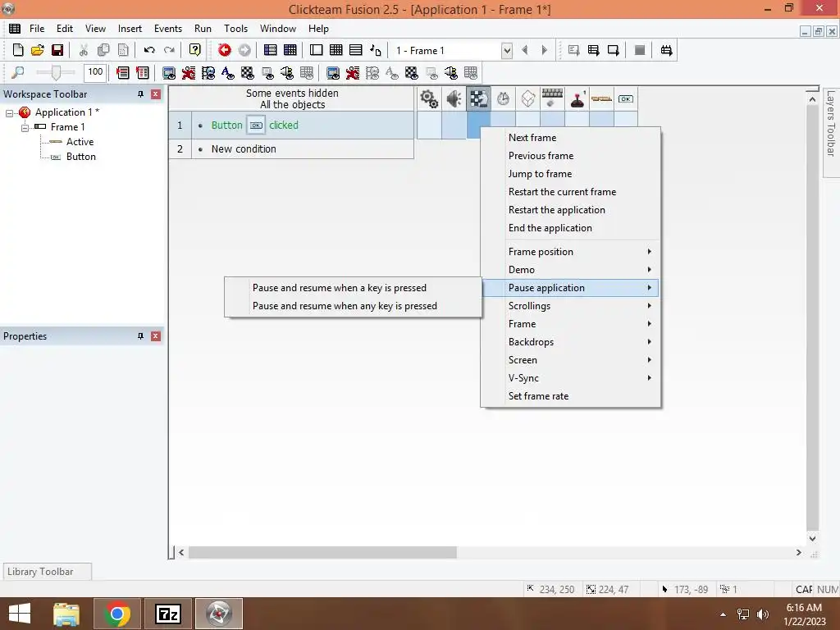Viewport: 840px width, 630px height.
Task: Expand the Screen submenu
Action: point(571,360)
